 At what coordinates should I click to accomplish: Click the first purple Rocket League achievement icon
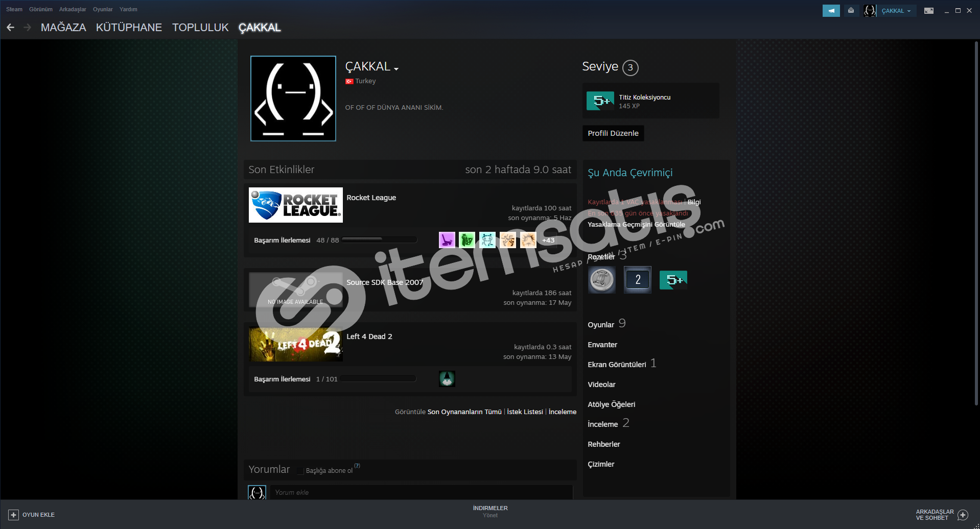[x=447, y=239]
